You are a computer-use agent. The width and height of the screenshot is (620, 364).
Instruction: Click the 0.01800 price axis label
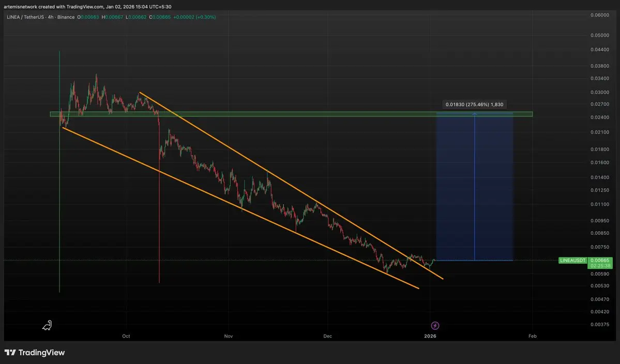600,149
